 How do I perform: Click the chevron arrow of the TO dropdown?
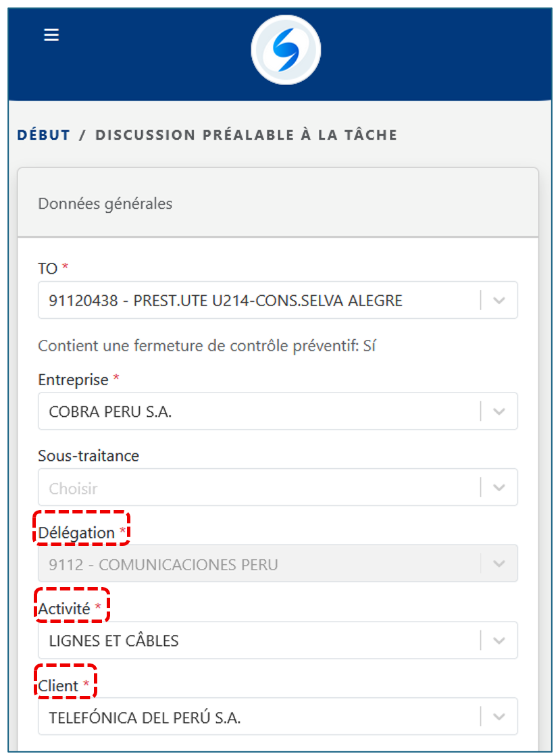(x=499, y=301)
